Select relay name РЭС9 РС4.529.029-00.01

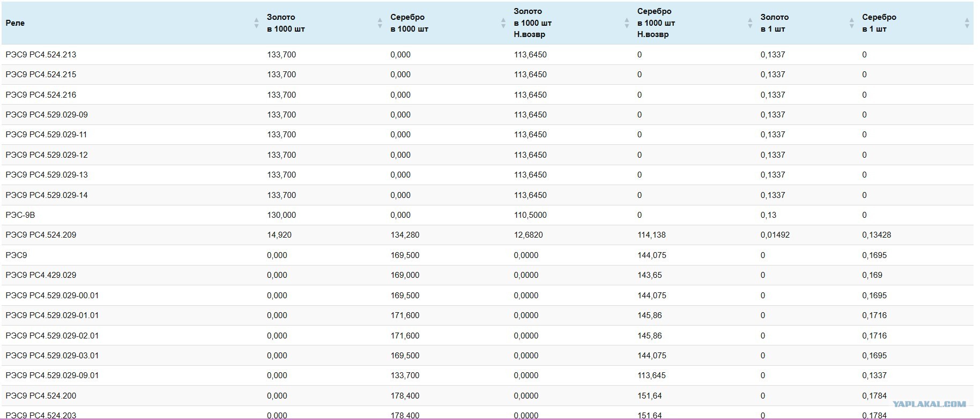[52, 296]
